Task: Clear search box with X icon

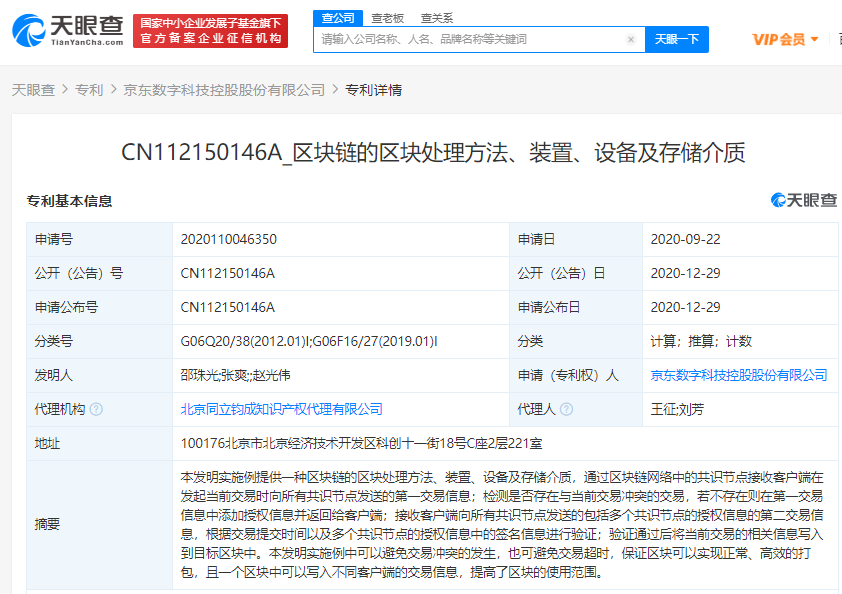Action: pos(631,39)
